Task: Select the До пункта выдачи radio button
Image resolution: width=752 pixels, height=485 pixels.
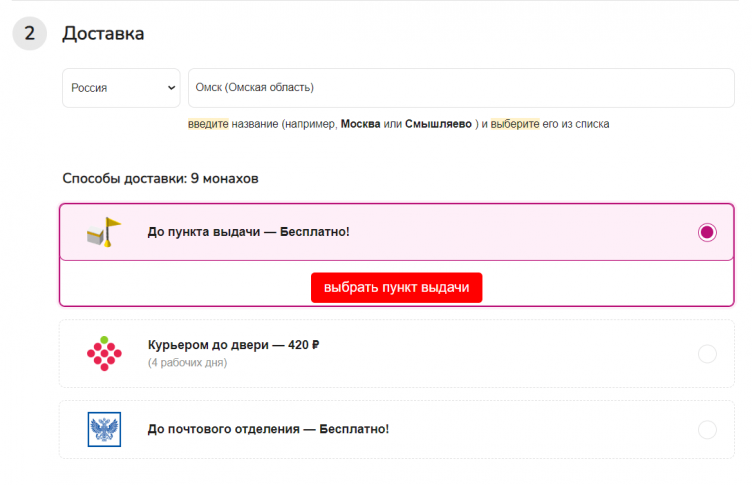Action: (707, 232)
